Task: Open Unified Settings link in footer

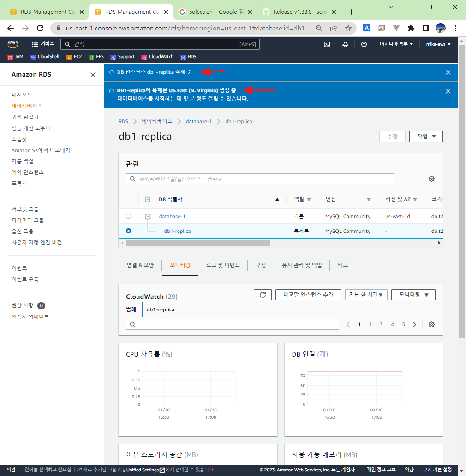Action: [x=145, y=470]
